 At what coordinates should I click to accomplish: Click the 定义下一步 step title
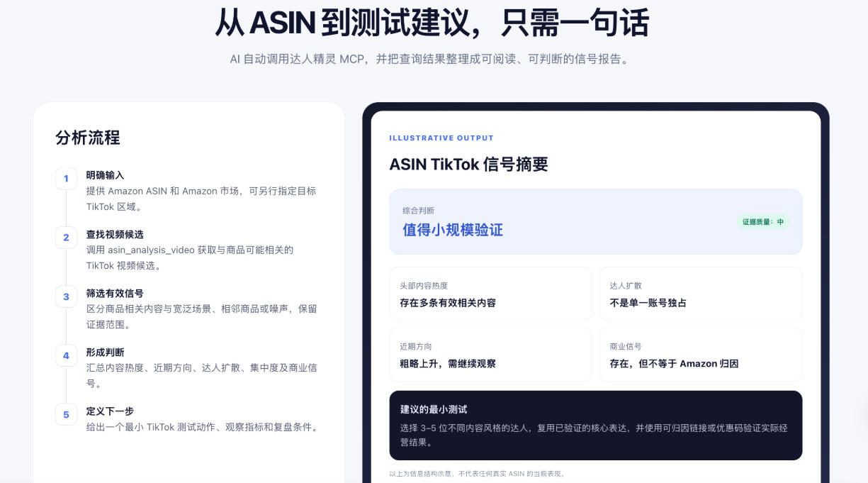[x=110, y=411]
